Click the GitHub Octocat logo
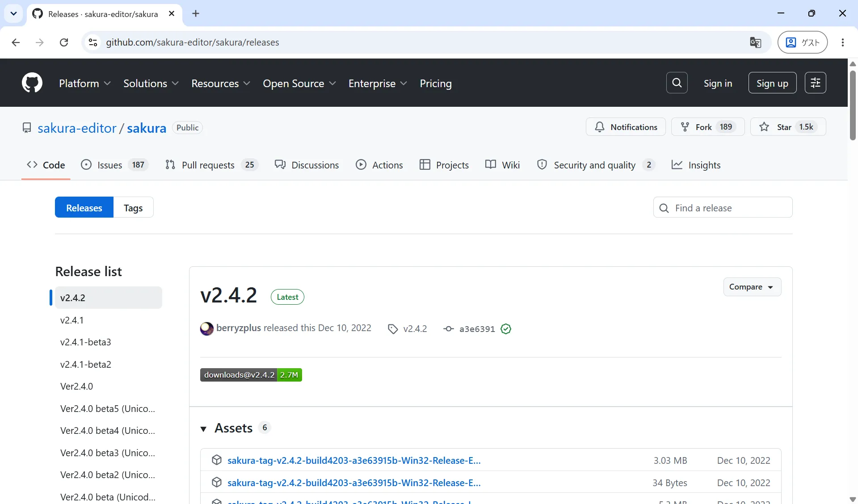 point(32,83)
